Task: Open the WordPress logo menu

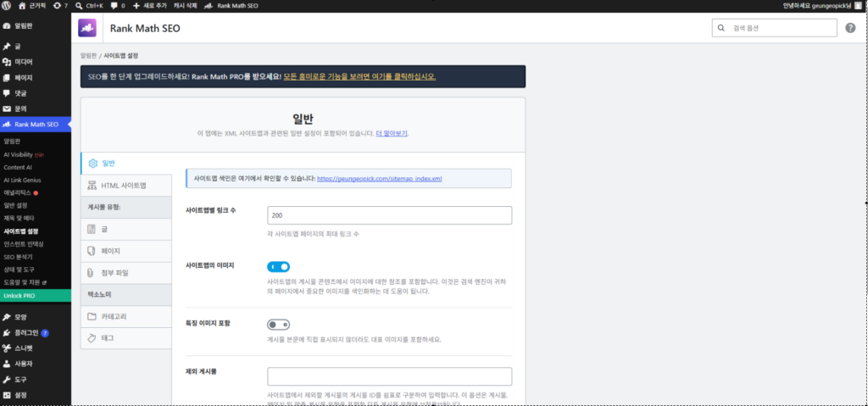Action: [x=7, y=6]
